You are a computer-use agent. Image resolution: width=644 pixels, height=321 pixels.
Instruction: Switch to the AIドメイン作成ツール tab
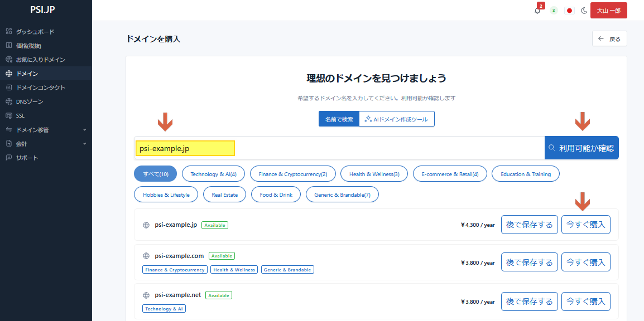coord(397,119)
